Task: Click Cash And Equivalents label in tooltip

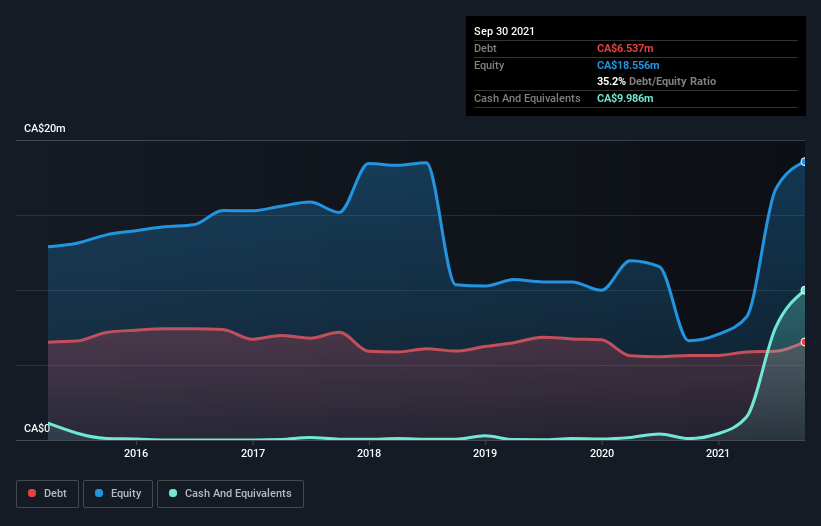Action: click(527, 98)
